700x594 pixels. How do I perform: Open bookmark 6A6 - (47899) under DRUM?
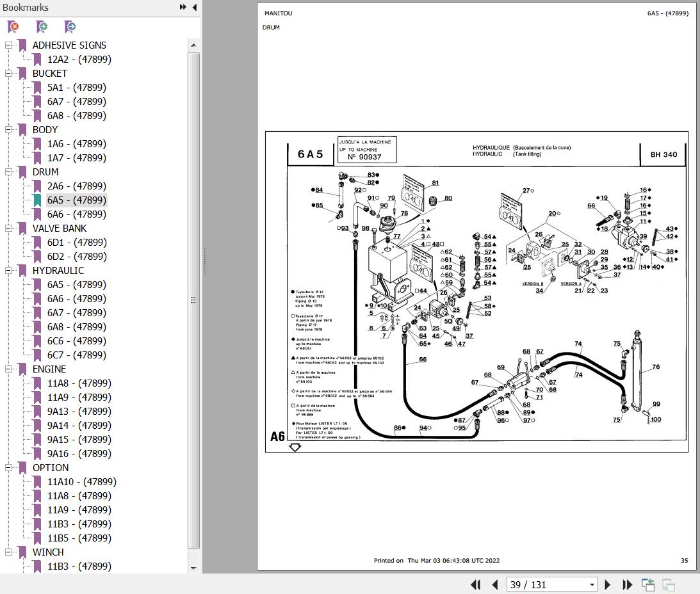pyautogui.click(x=77, y=214)
